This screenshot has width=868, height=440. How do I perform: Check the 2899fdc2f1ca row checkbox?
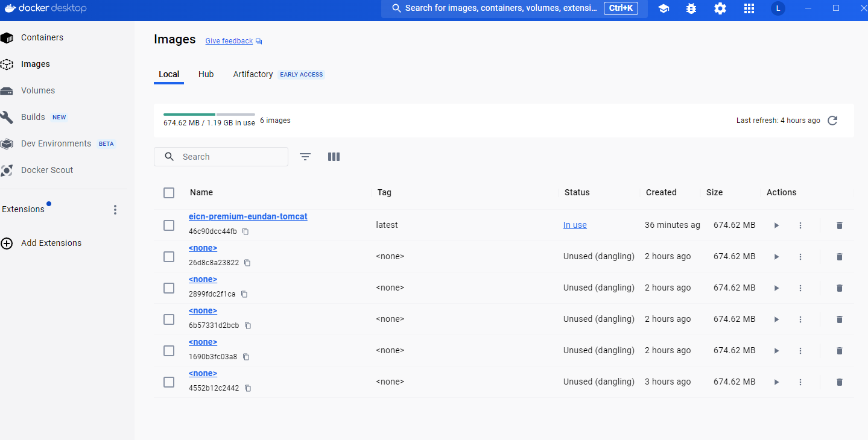coord(169,288)
